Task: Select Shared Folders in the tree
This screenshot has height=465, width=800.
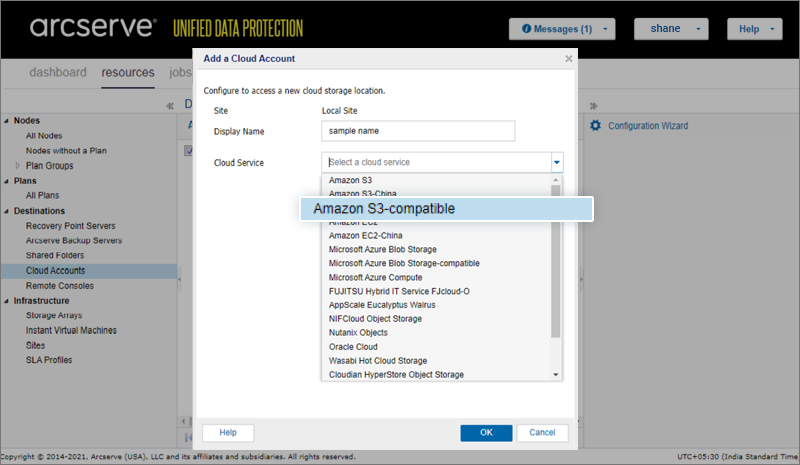Action: [55, 255]
